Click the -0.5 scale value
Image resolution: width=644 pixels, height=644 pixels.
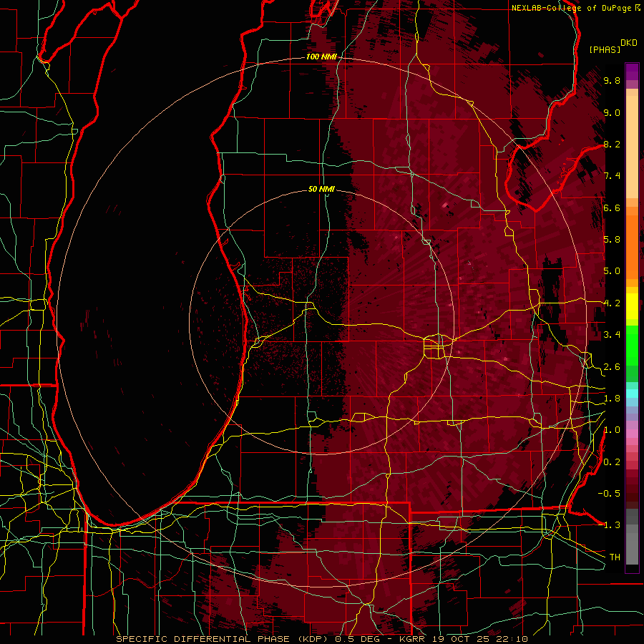[610, 494]
